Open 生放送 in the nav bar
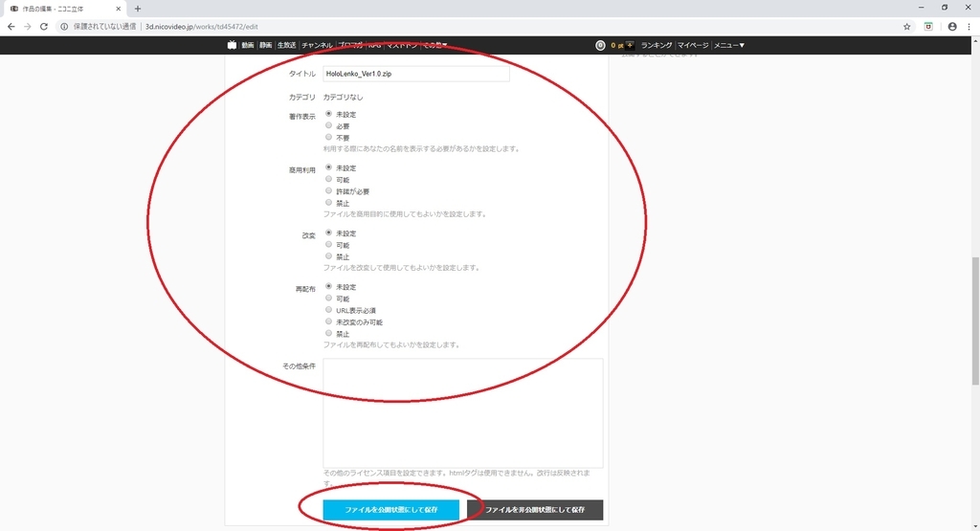This screenshot has width=980, height=531. click(286, 45)
